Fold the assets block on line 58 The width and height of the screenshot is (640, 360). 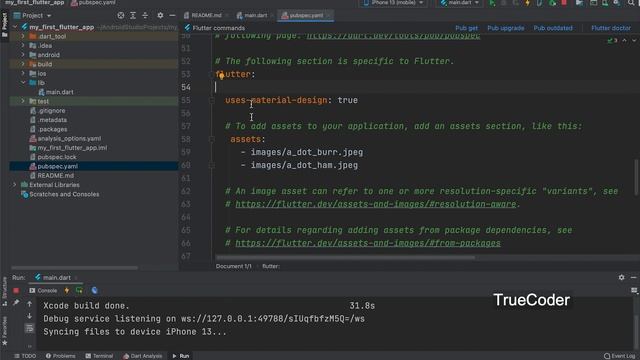[212, 139]
